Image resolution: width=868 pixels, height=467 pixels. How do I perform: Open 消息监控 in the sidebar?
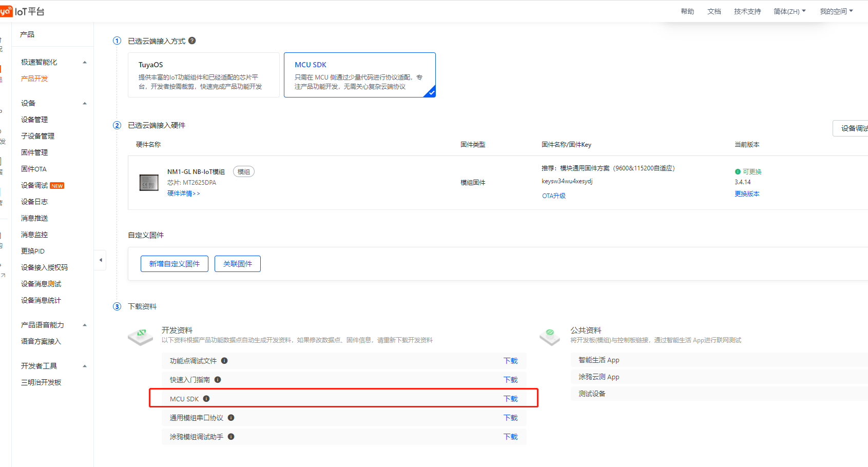click(34, 235)
